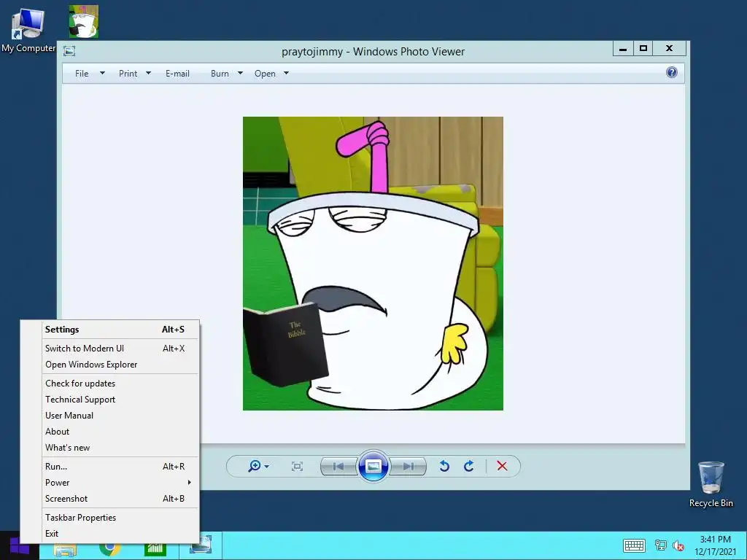Click the Photo Viewer title bar icon
Viewport: 747px width, 560px height.
[69, 51]
